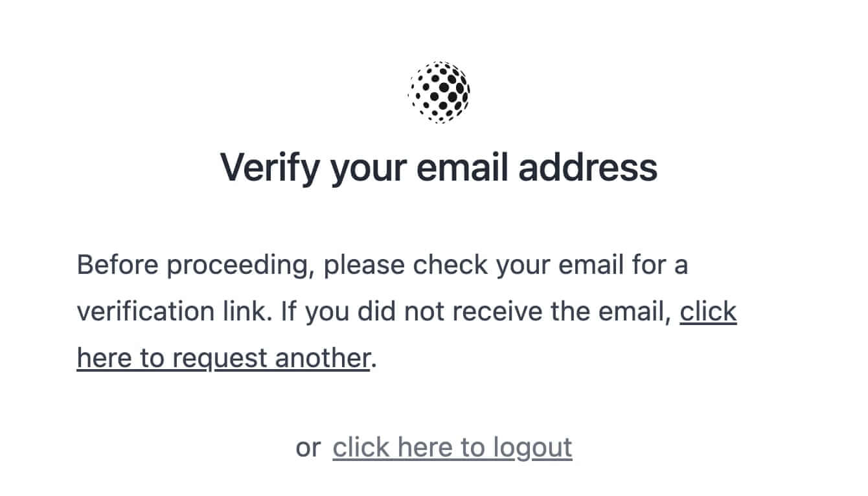Viewport: 868px width, 496px height.
Task: Click the 'Verify your email address' heading
Action: 439,167
